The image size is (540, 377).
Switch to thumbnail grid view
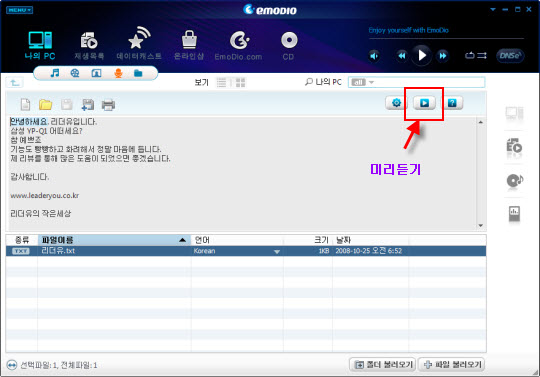[x=240, y=82]
